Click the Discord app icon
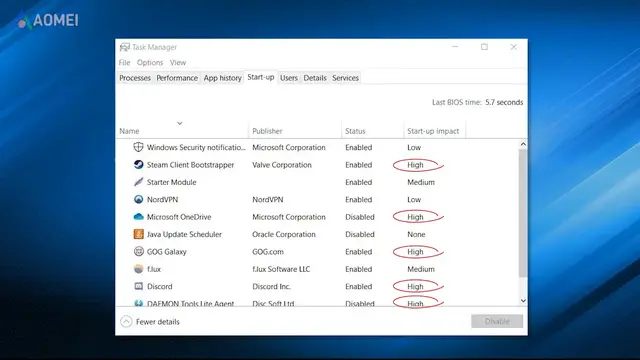This screenshot has width=640, height=360. tap(138, 286)
